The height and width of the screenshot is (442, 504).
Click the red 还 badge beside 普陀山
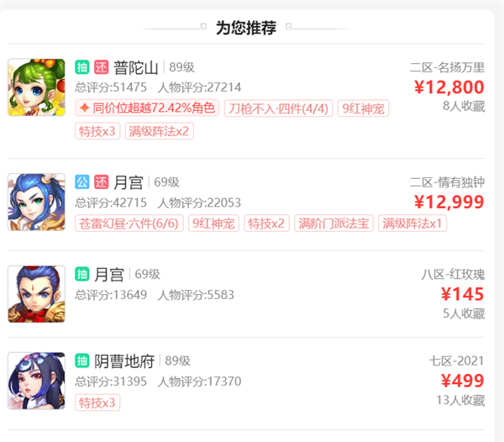coord(102,67)
